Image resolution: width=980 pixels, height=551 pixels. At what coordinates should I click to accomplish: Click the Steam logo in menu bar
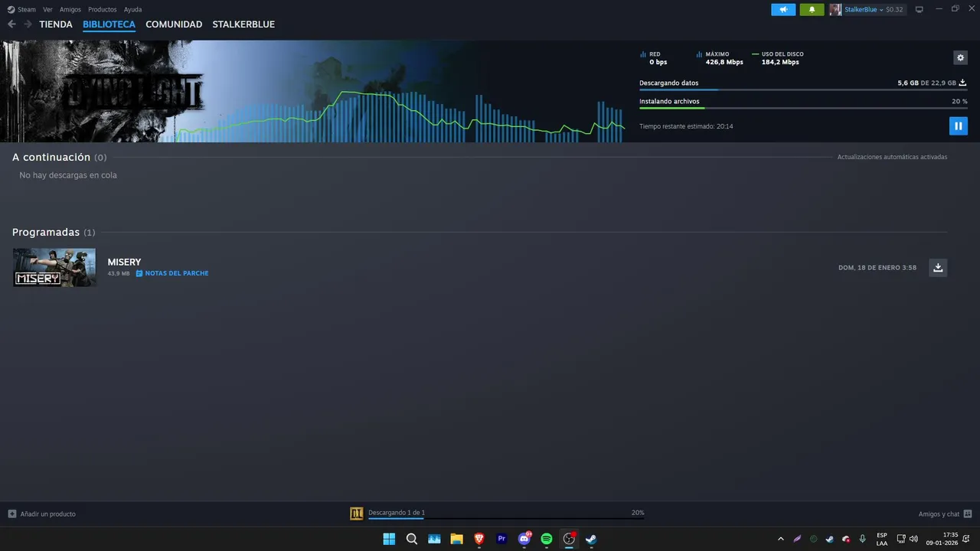[x=11, y=9]
